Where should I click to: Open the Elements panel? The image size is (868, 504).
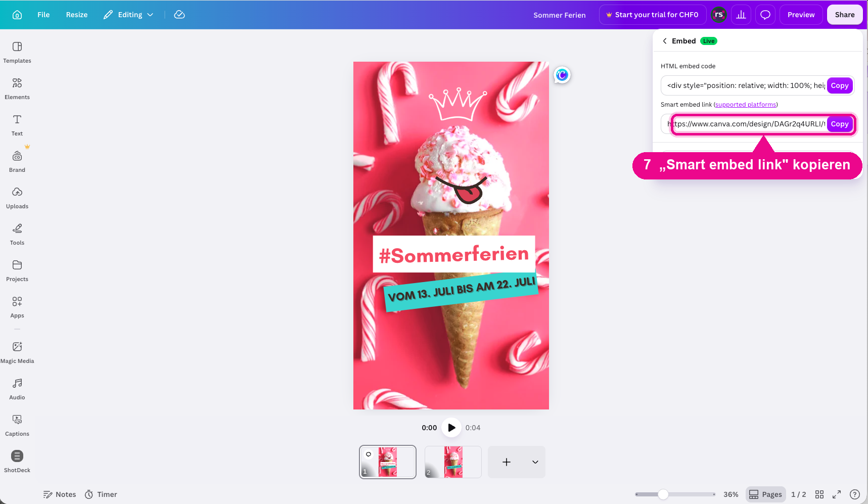pos(17,89)
